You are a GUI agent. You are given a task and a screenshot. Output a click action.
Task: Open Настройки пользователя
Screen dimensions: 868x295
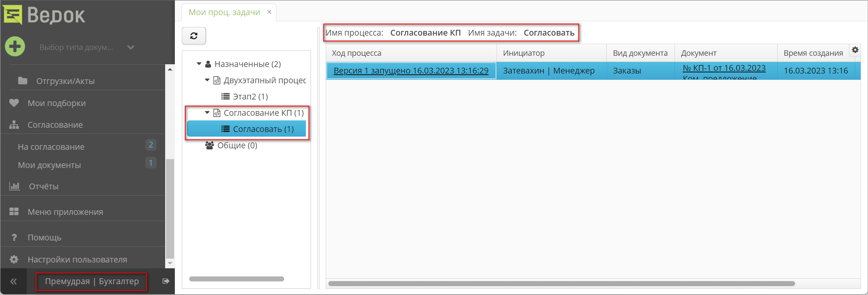pos(77,259)
